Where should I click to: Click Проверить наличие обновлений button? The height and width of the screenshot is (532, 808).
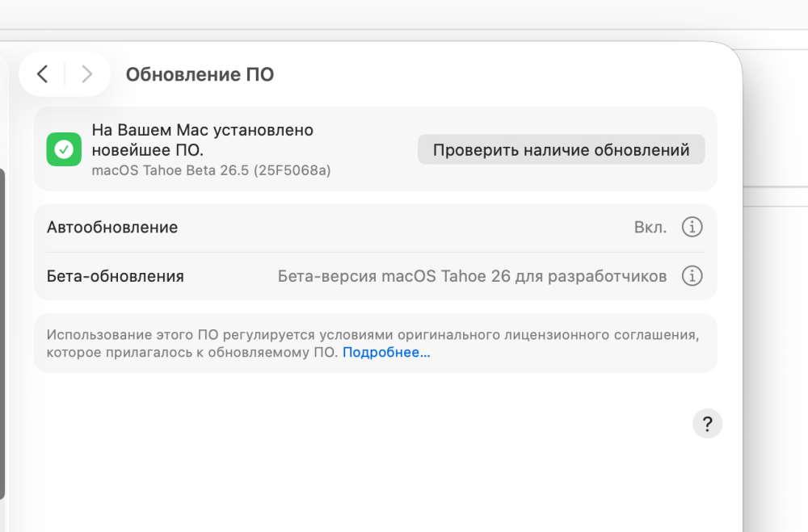pyautogui.click(x=561, y=150)
